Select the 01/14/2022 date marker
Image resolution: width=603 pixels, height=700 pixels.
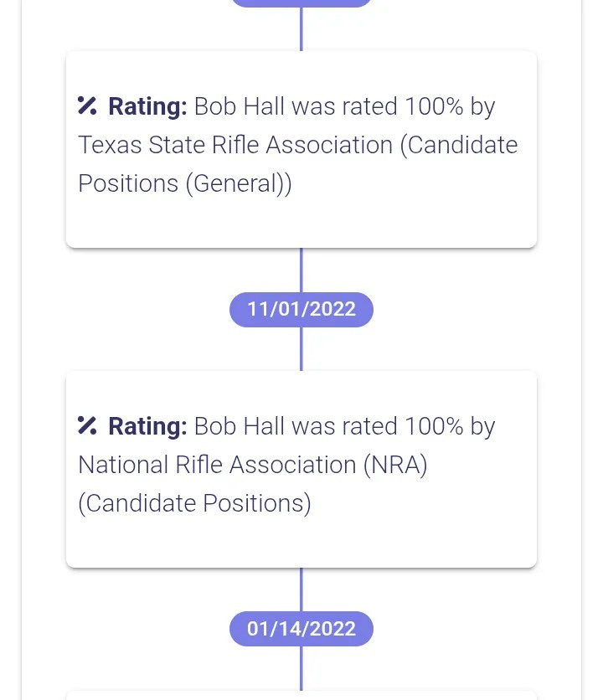301,629
